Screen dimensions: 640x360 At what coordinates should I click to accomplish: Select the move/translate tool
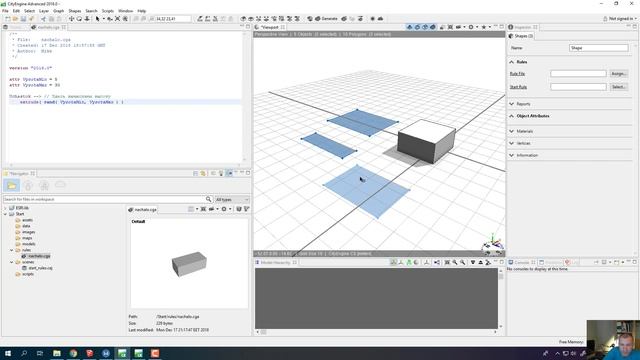[71, 19]
